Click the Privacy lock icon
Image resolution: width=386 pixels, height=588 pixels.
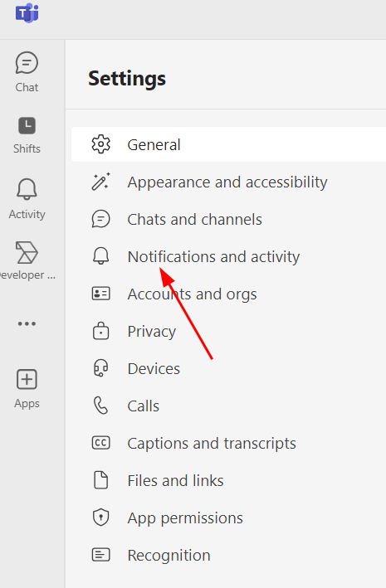point(101,331)
